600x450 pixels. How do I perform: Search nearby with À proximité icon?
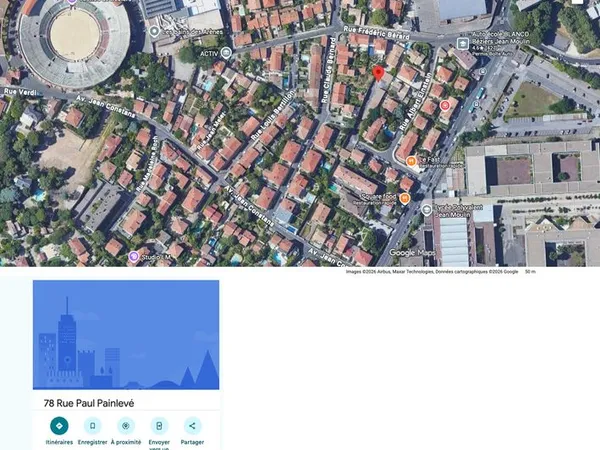pyautogui.click(x=126, y=426)
